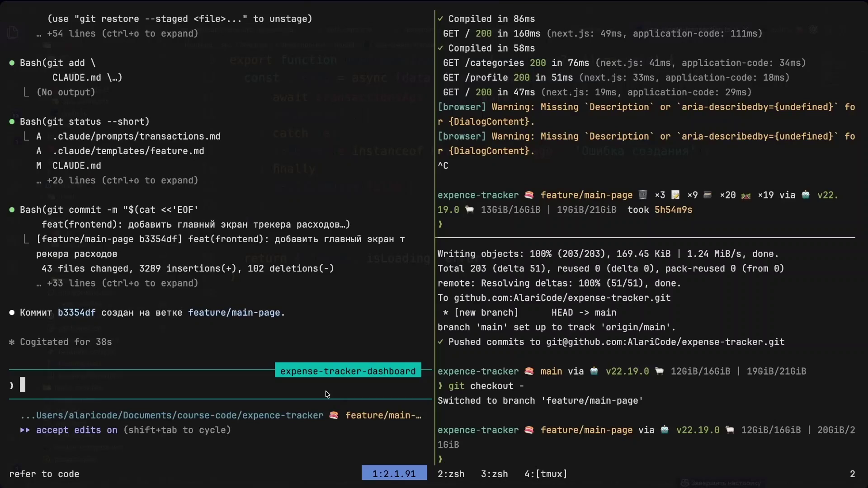Screen dimensions: 868x488
Task: Click the M CLAUDE.md status row
Action: tap(69, 165)
